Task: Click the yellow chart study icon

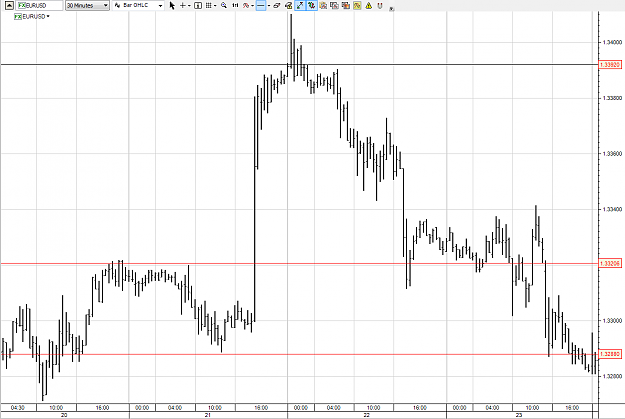Action: (x=357, y=6)
